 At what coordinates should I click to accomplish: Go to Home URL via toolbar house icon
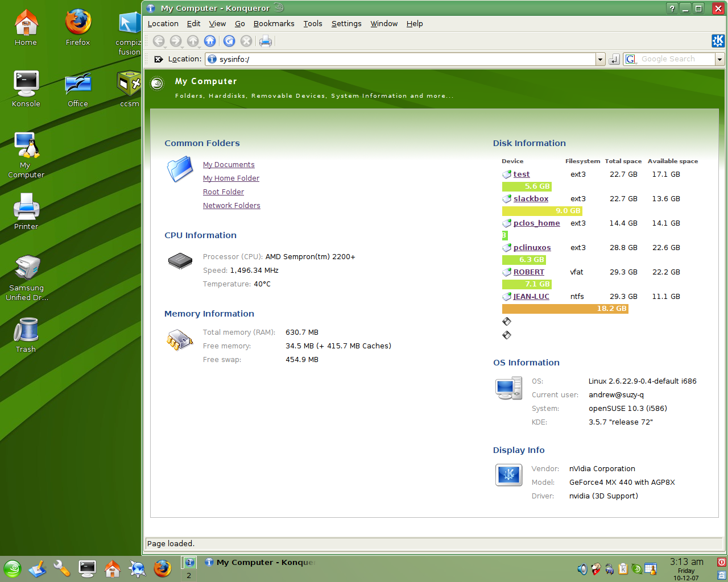(210, 41)
